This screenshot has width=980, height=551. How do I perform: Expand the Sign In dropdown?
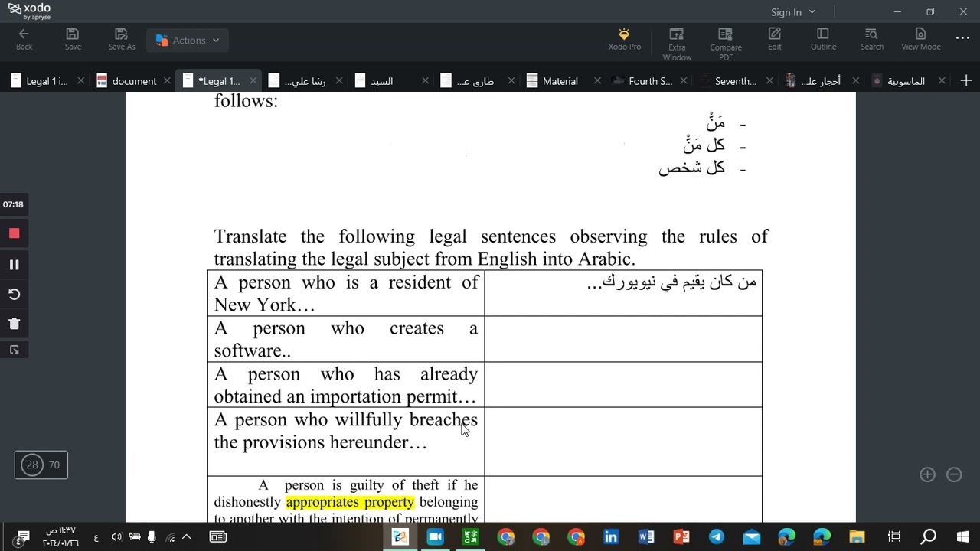point(793,11)
